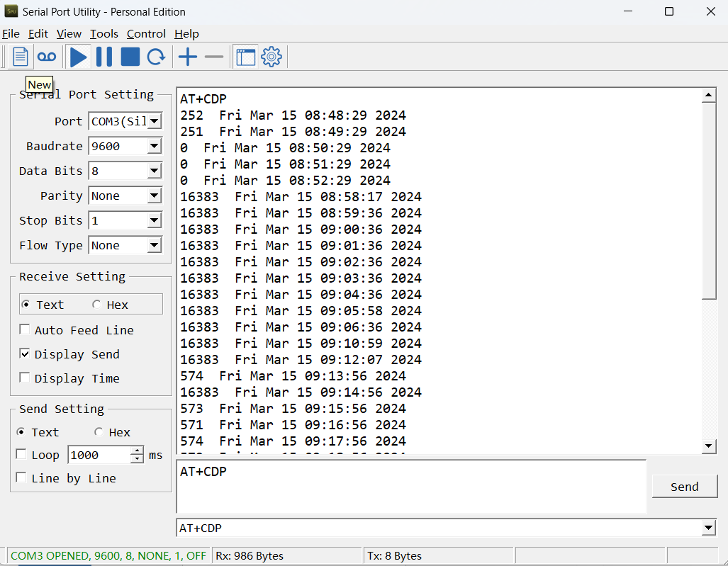Viewport: 728px width, 566px height.
Task: Open the Edit menu
Action: (x=38, y=34)
